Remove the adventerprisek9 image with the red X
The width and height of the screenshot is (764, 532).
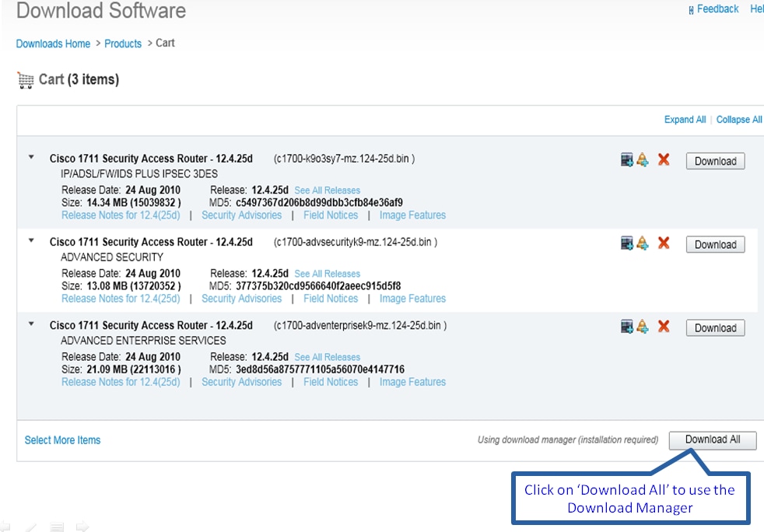pyautogui.click(x=663, y=326)
